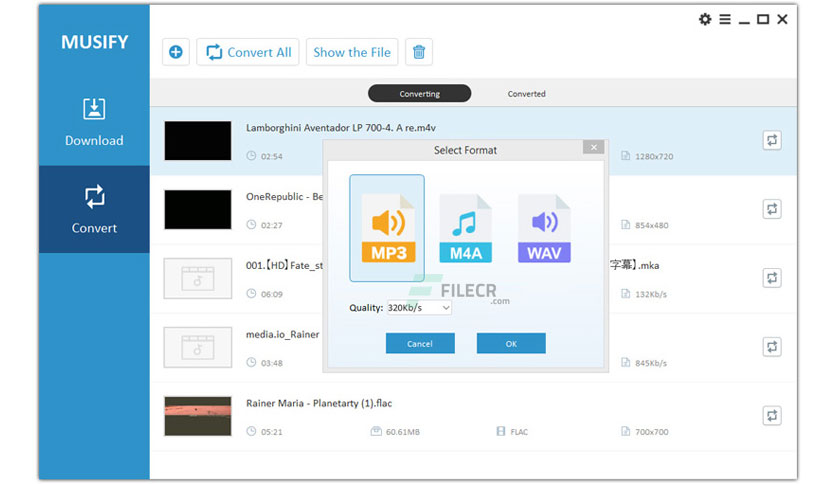Screen dimensions: 836x484
Task: Click the 06:09 duration text
Action: (271, 294)
